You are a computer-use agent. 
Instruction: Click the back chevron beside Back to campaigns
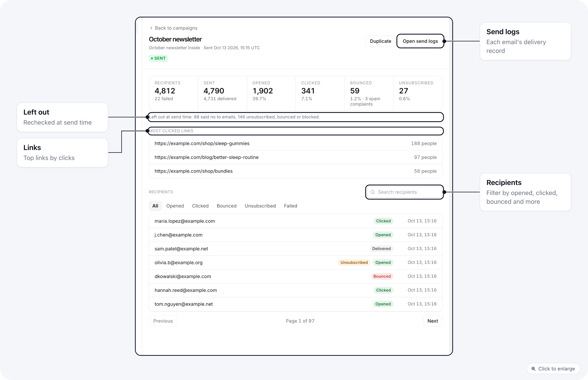pos(151,28)
